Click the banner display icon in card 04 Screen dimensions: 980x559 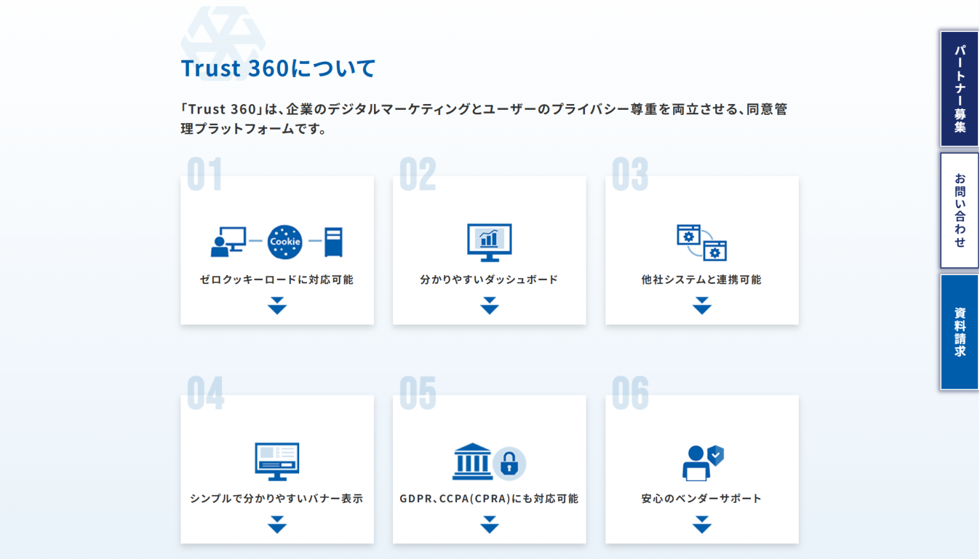coord(277,461)
